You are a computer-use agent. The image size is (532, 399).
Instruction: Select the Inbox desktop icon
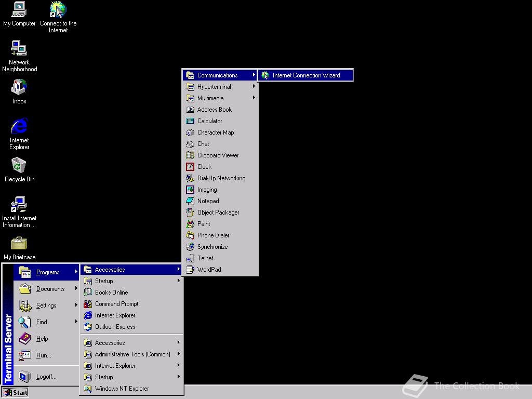pos(19,91)
